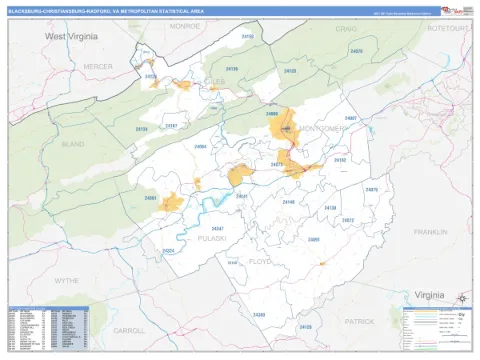Click the Blacksburg-Christiansburg-Radford map title text

point(106,11)
